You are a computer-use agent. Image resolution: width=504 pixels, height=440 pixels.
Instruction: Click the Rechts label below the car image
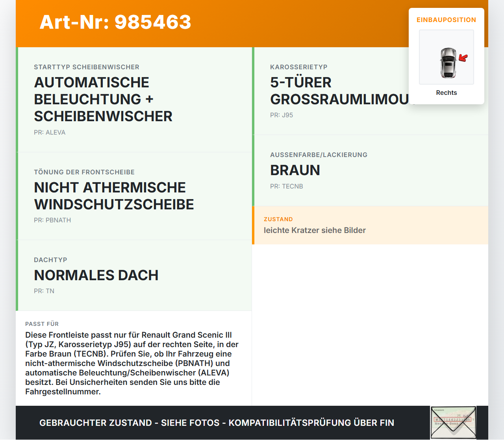pos(446,92)
